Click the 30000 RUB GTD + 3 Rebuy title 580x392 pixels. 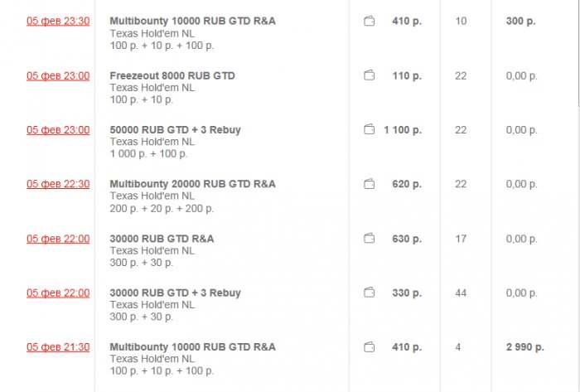point(175,293)
